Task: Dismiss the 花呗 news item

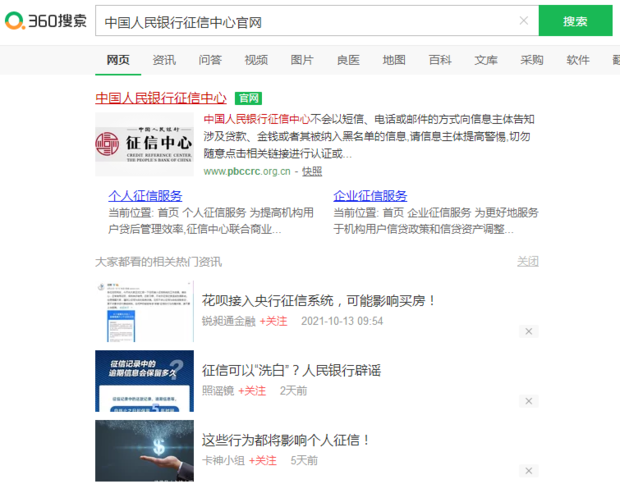Action: [529, 331]
